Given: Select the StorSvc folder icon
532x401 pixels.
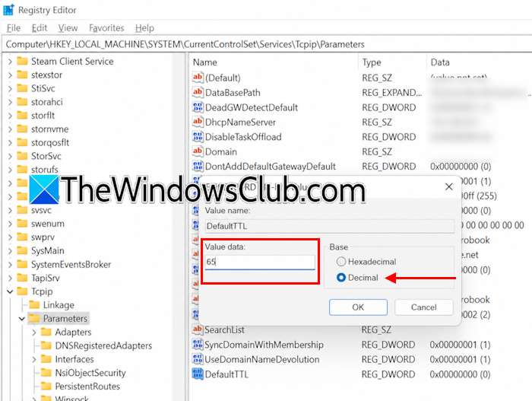Looking at the screenshot, I should pos(22,156).
